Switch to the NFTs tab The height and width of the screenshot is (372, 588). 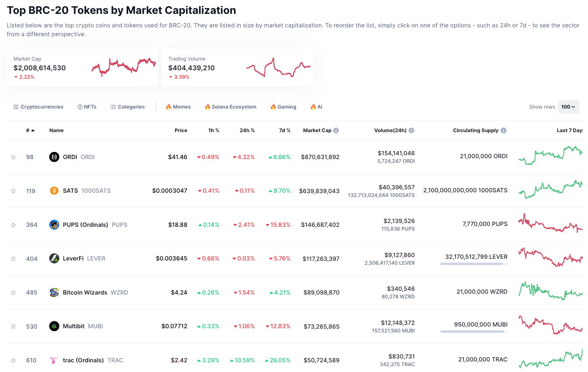87,107
